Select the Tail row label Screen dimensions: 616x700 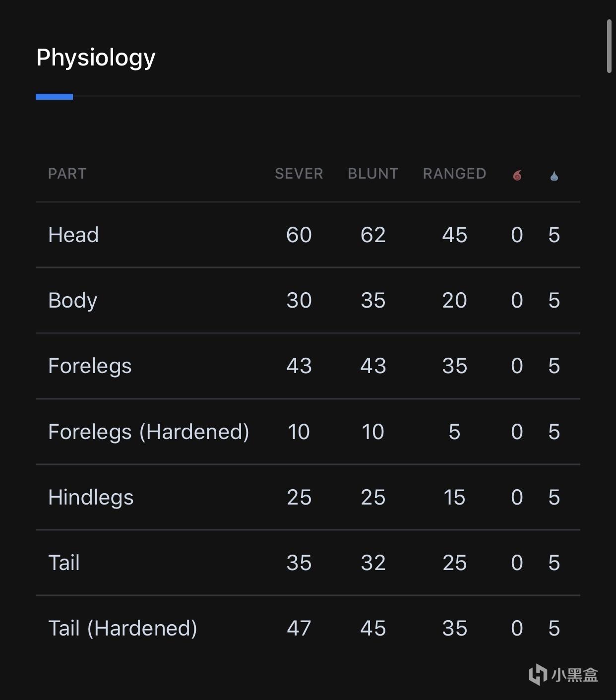(x=64, y=563)
